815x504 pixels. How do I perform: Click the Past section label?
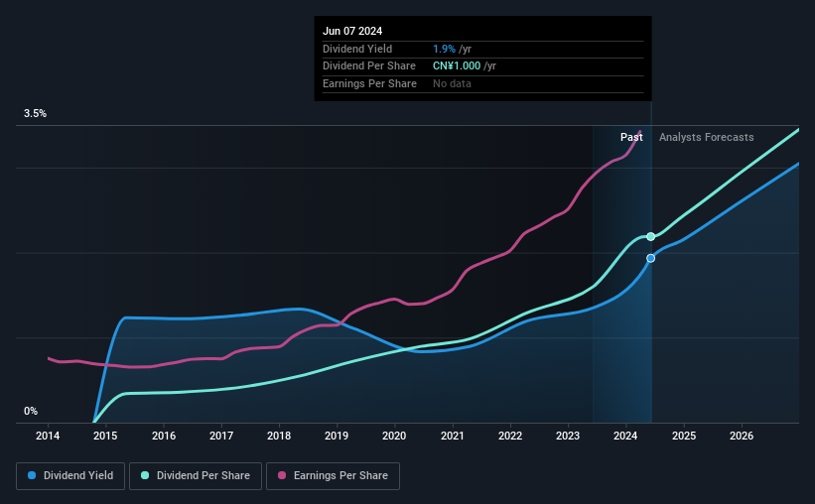tap(631, 137)
